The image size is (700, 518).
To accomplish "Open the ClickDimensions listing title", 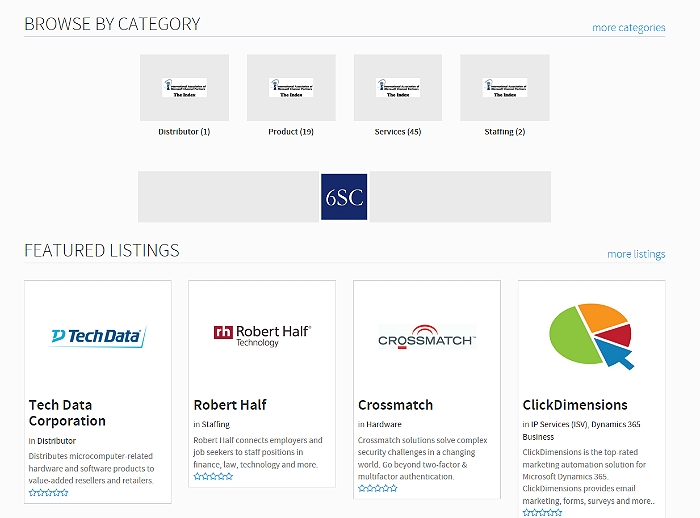I will coord(575,405).
